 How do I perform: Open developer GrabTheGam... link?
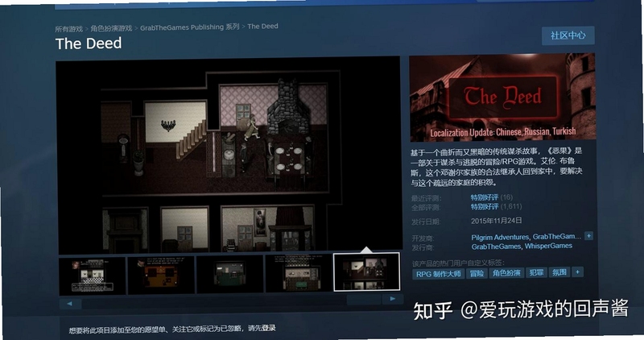point(556,236)
